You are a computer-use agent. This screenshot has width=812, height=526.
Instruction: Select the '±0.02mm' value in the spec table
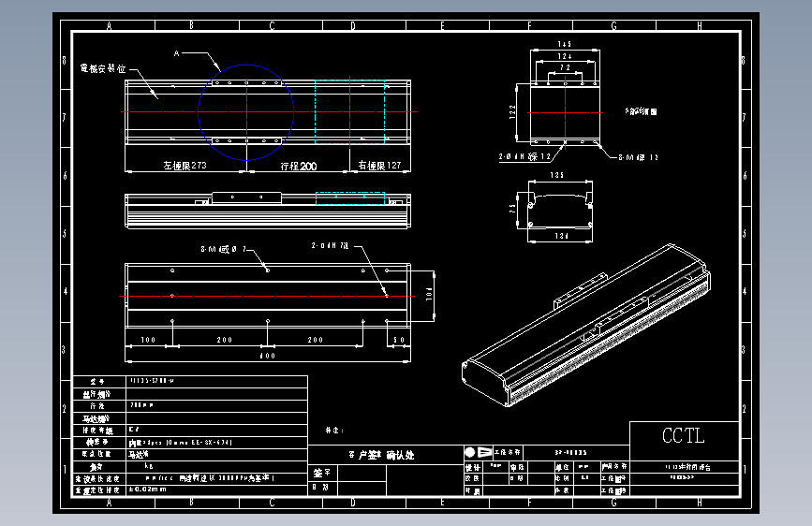point(148,489)
